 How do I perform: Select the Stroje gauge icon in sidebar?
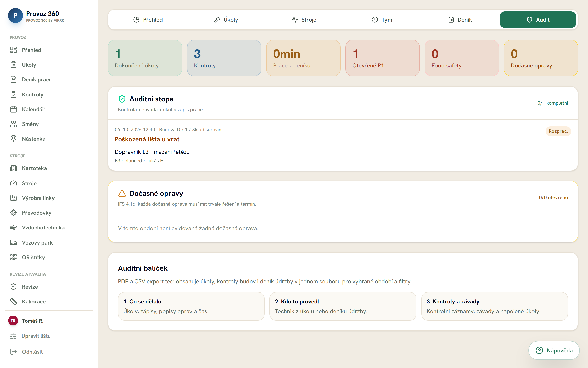pos(13,183)
